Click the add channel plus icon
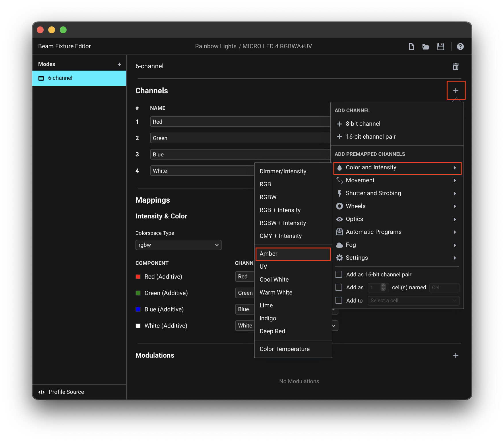Image resolution: width=504 pixels, height=442 pixels. (x=455, y=91)
